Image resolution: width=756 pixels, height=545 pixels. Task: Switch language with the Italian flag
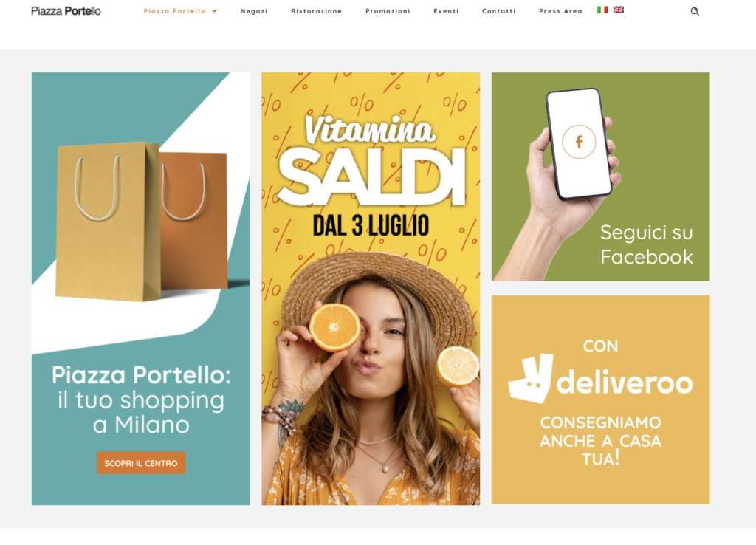602,10
